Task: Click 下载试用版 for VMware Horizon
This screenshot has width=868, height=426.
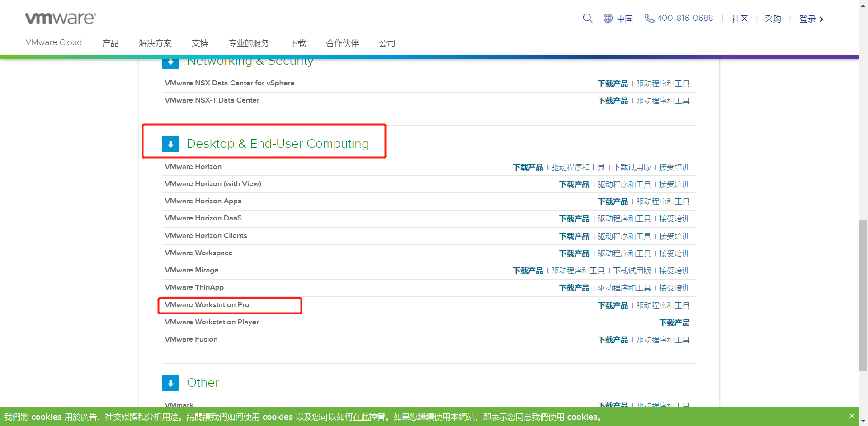Action: (632, 167)
